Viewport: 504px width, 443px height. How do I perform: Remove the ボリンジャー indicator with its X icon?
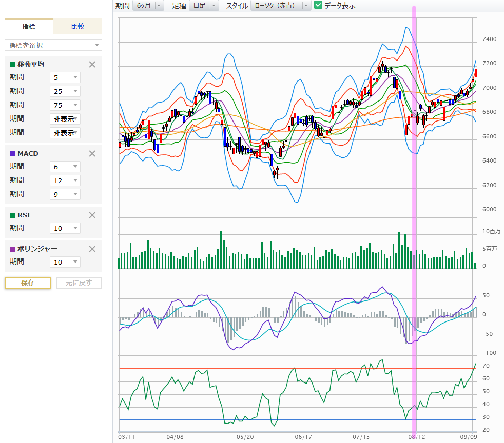(92, 249)
